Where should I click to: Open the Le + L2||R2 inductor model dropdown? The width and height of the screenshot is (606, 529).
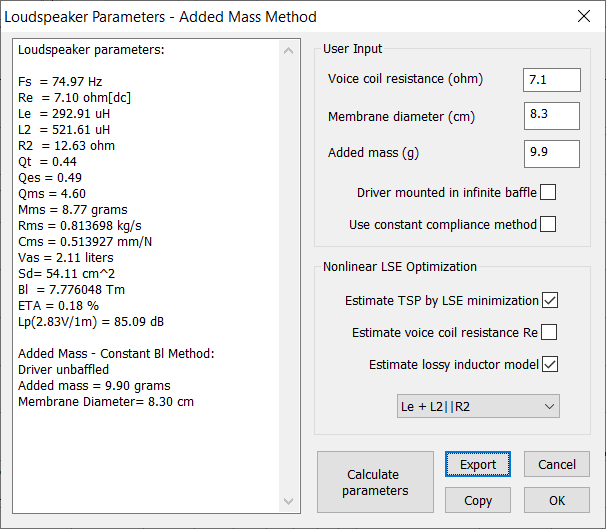[x=478, y=405]
